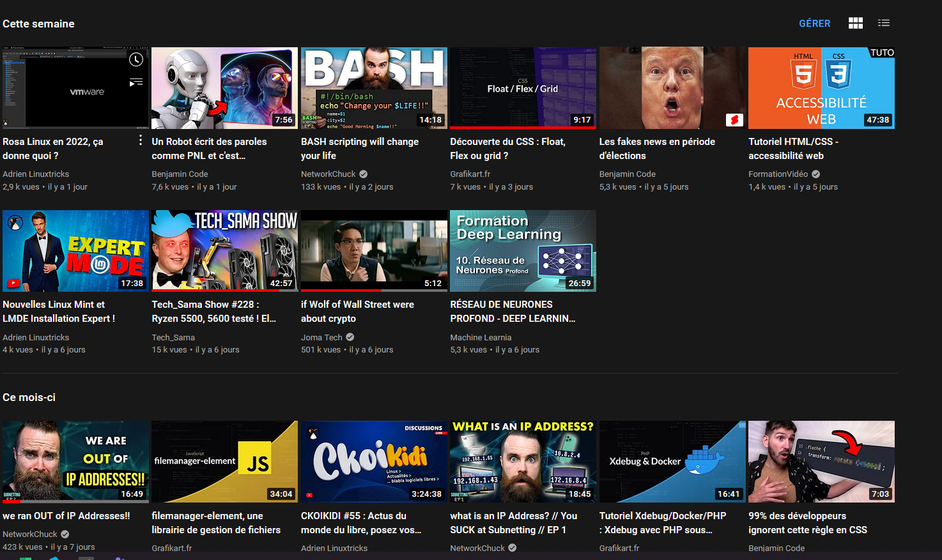Switch to grid view layout

pyautogui.click(x=855, y=23)
